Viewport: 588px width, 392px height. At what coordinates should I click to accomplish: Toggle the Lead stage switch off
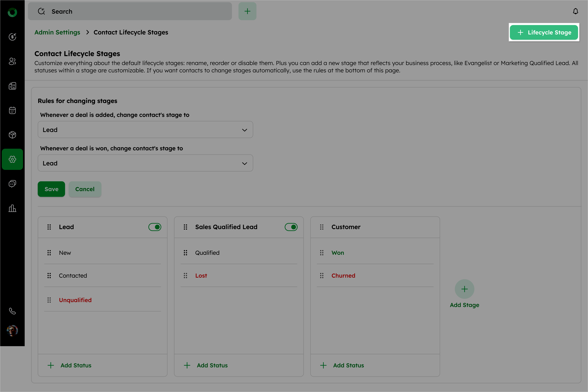point(155,227)
